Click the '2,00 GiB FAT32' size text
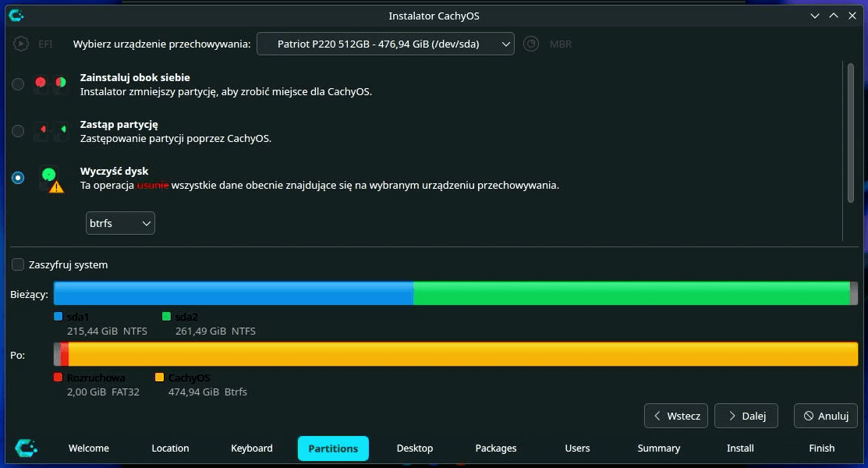This screenshot has width=868, height=468. (103, 392)
